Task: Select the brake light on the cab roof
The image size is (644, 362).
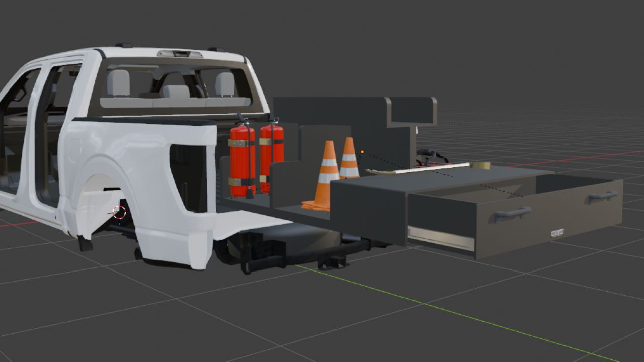Action: coord(180,54)
